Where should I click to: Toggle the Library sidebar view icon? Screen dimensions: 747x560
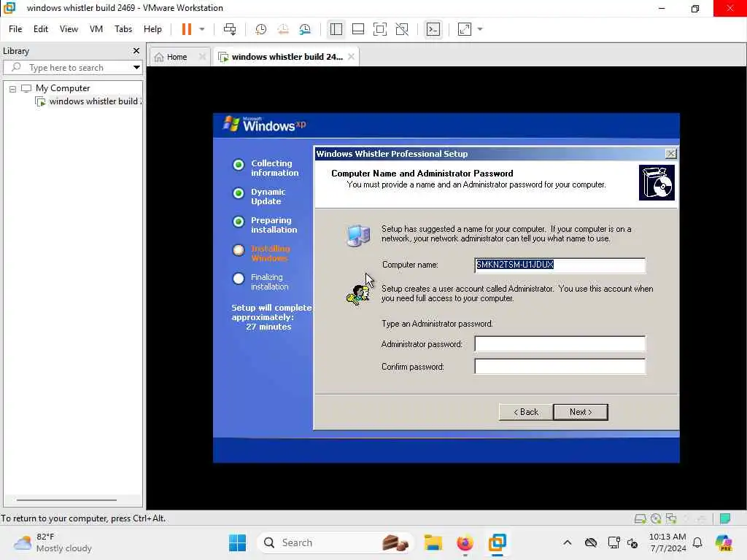[x=336, y=29]
